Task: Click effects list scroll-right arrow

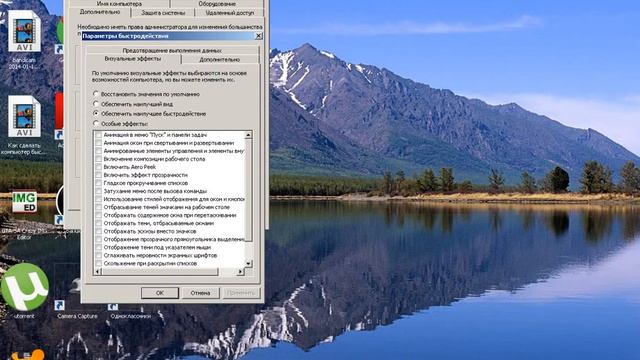Action: click(x=241, y=271)
